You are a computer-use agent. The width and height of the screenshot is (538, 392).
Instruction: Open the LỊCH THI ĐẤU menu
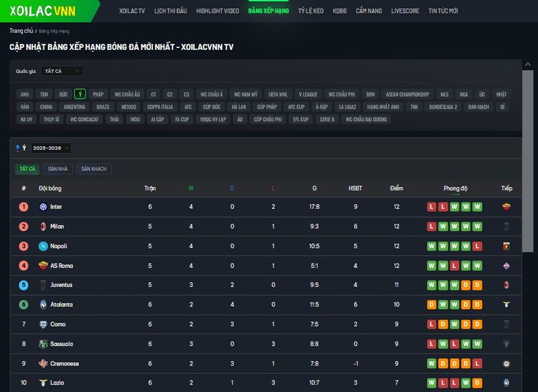[170, 11]
